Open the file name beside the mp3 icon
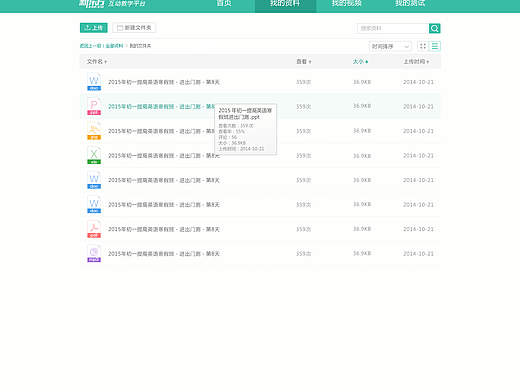Screen dimensions: 520x390 (x=164, y=254)
